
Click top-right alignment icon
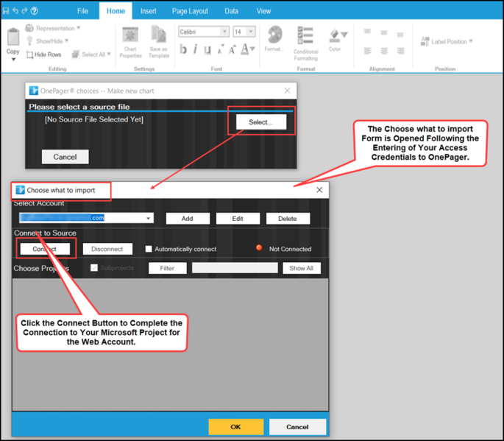tap(400, 34)
